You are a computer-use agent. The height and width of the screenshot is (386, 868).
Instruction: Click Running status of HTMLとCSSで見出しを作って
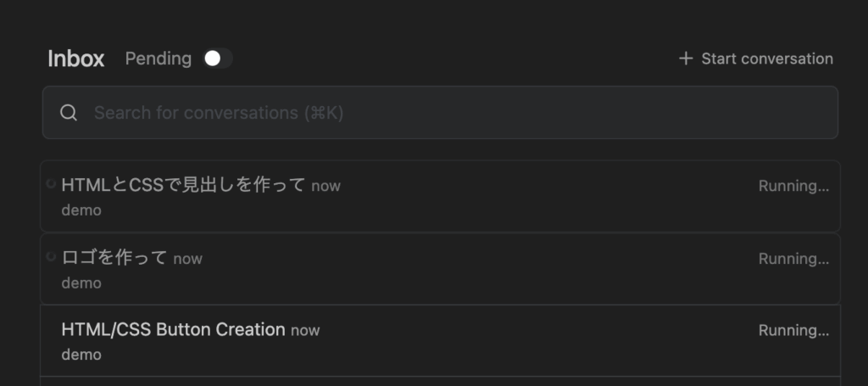[x=793, y=186]
